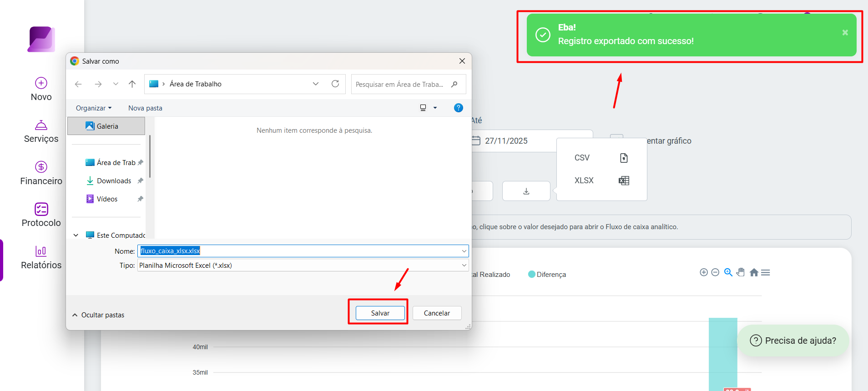Select chart selection zoom magnifier tool
This screenshot has width=868, height=391.
(728, 272)
